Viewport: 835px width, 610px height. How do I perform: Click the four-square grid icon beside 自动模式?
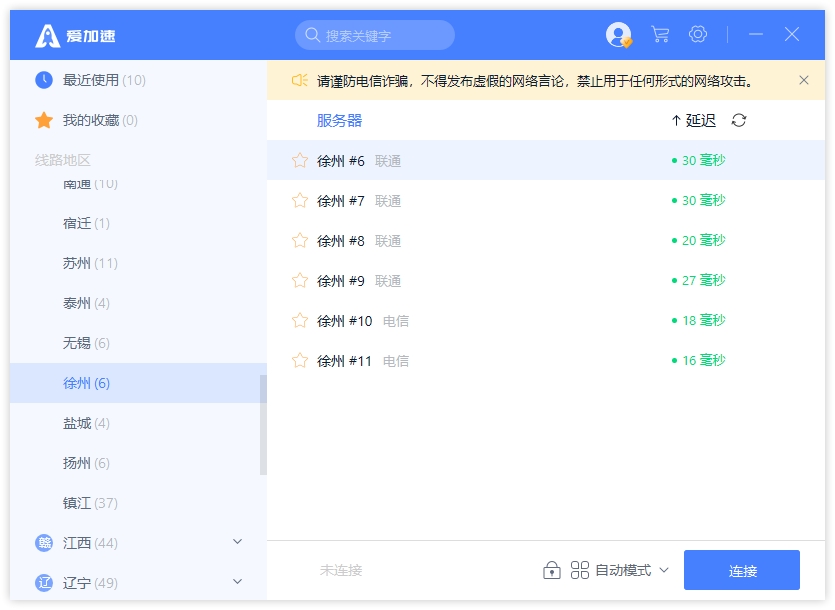pyautogui.click(x=580, y=570)
